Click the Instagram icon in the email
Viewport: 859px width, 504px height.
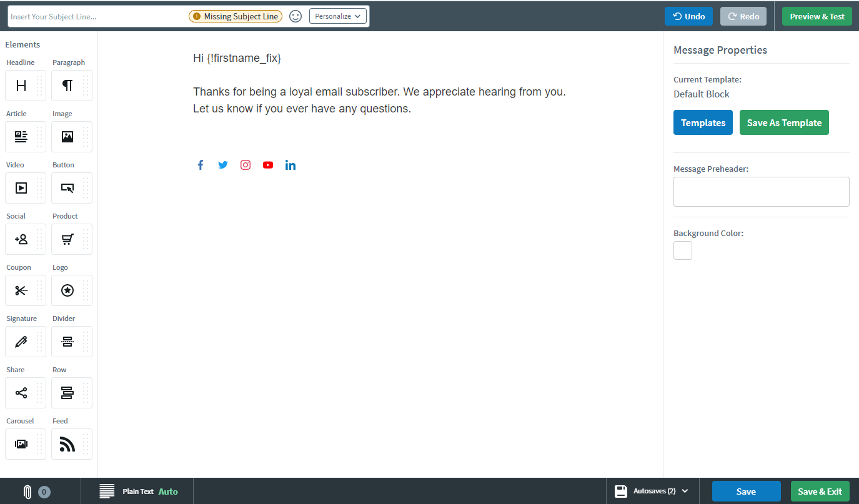[x=246, y=165]
